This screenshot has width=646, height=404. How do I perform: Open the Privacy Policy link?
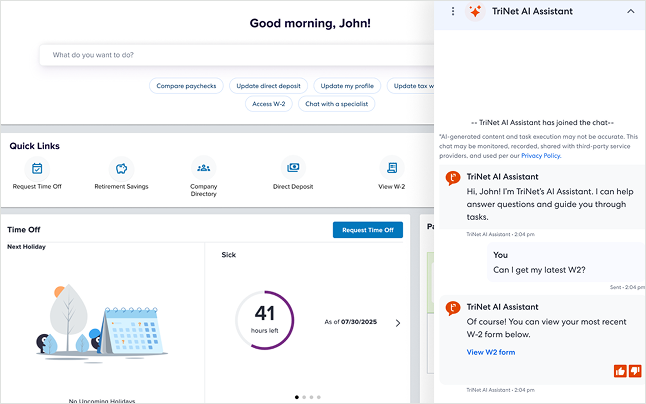(x=541, y=156)
